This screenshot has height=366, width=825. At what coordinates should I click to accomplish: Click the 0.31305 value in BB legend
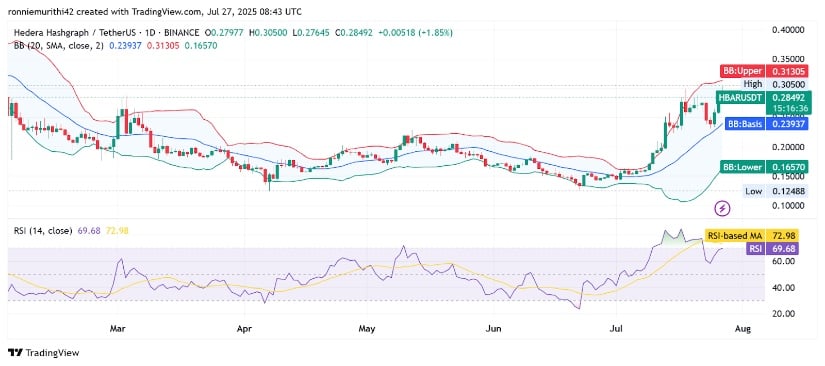pos(163,46)
